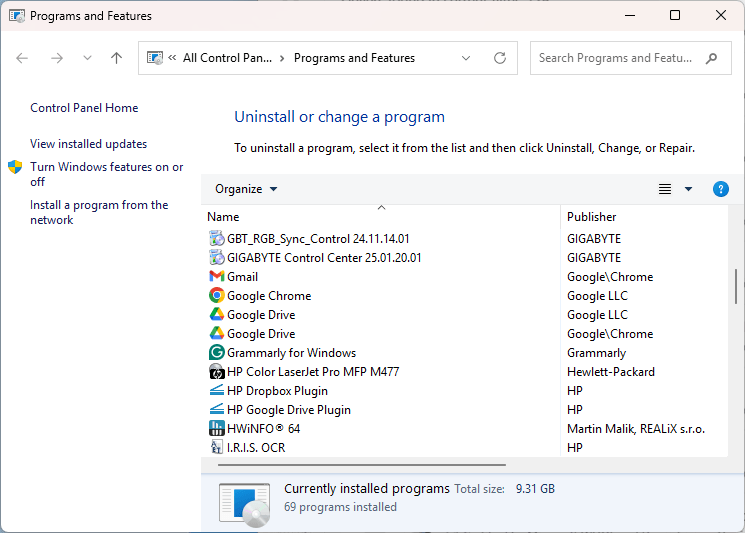This screenshot has height=533, width=745.
Task: Select the GIGABYTE Control Center icon
Action: (x=217, y=258)
